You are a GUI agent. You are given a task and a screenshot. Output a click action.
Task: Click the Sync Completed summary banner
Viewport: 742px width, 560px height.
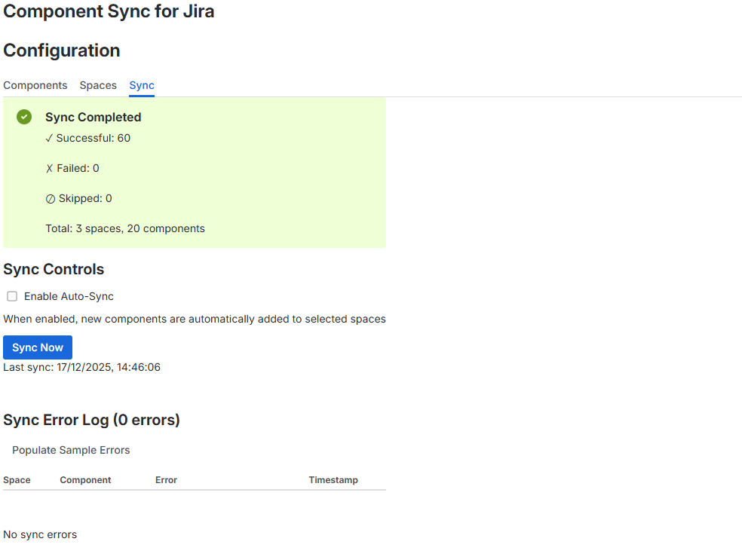pyautogui.click(x=193, y=173)
